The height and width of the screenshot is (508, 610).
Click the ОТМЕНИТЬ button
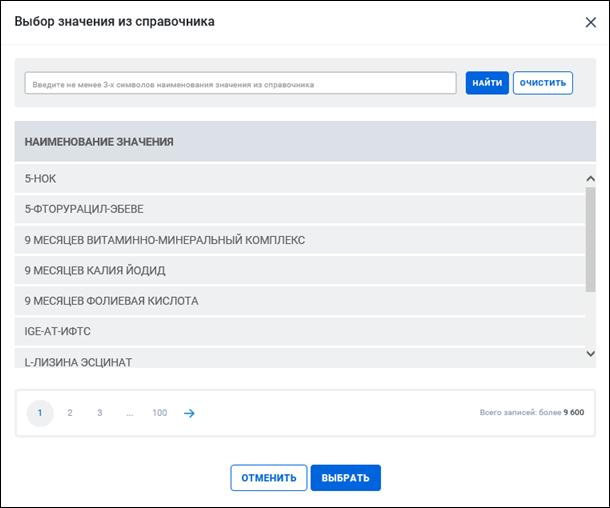(268, 478)
